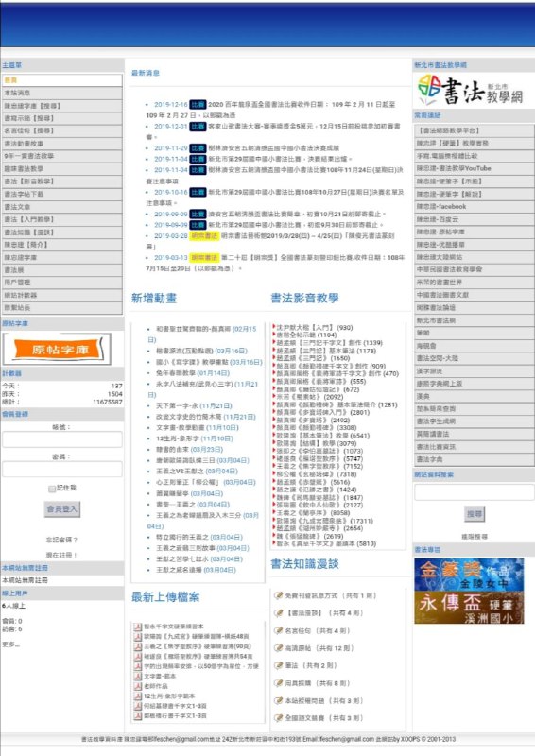Open 新北市書法網 link
535x756 pixels.
click(475, 320)
